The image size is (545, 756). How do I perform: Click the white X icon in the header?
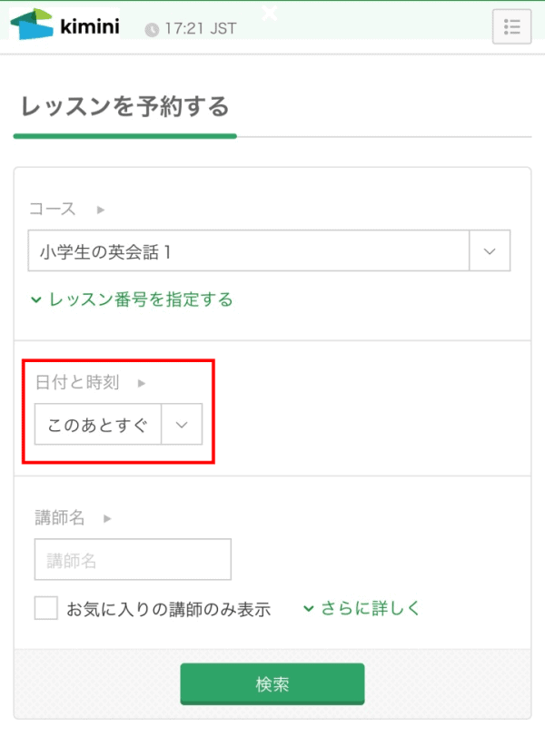click(268, 14)
